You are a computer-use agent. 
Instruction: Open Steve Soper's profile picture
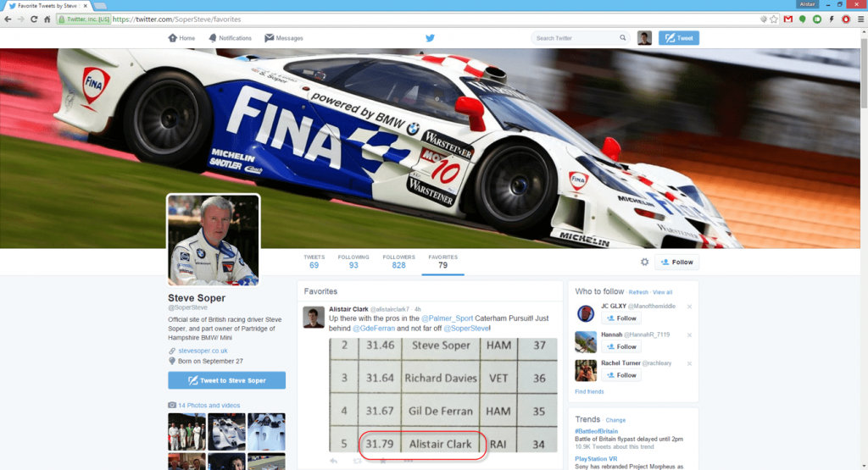(x=213, y=240)
